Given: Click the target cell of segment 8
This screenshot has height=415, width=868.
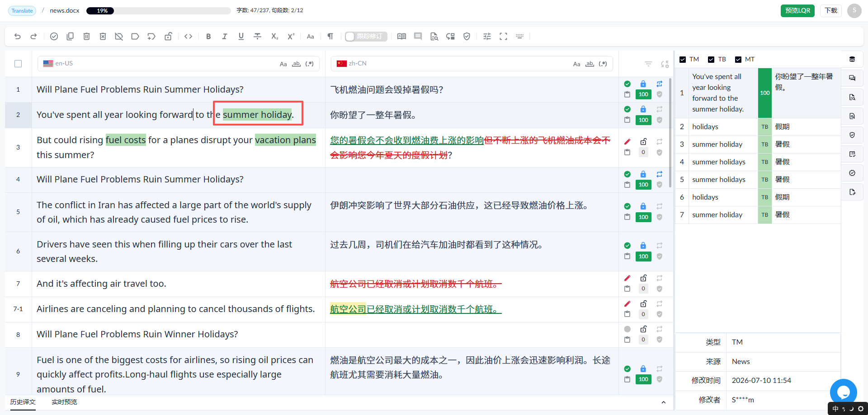Looking at the screenshot, I should tap(471, 335).
